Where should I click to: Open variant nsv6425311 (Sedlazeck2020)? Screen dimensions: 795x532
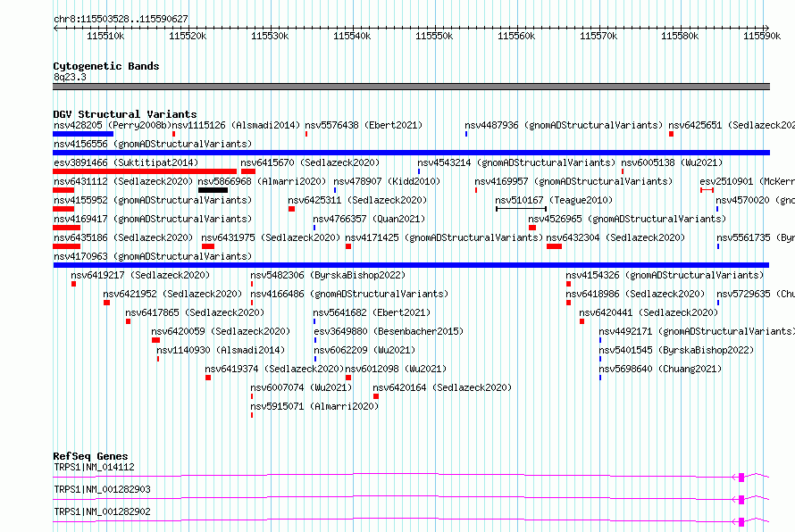(x=357, y=200)
